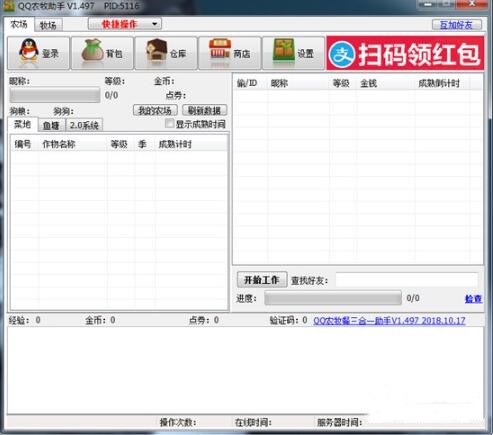
Task: Click the 经验: 0 status text
Action: pos(25,320)
